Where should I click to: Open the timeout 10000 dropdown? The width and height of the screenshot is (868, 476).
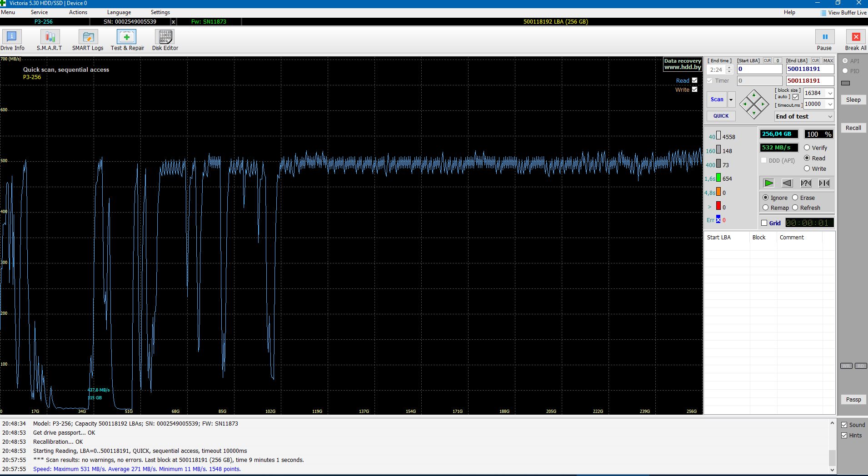[830, 104]
